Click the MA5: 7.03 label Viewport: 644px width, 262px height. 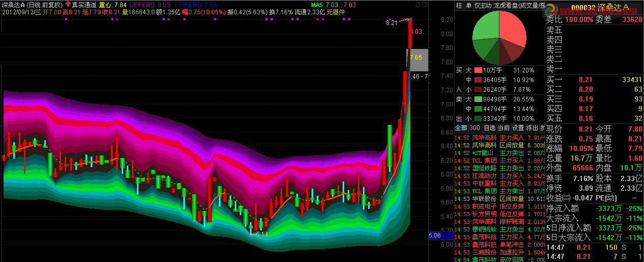coord(324,5)
